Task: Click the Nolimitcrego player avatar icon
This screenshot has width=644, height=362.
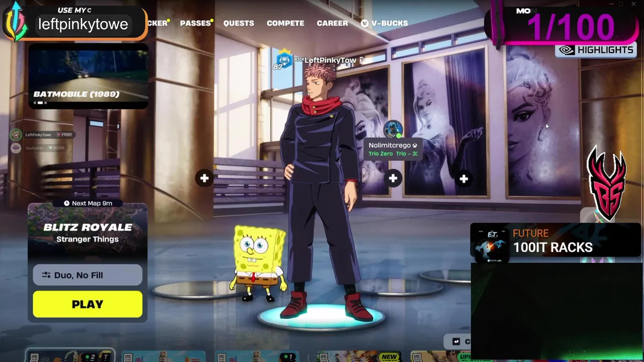Action: pyautogui.click(x=393, y=130)
